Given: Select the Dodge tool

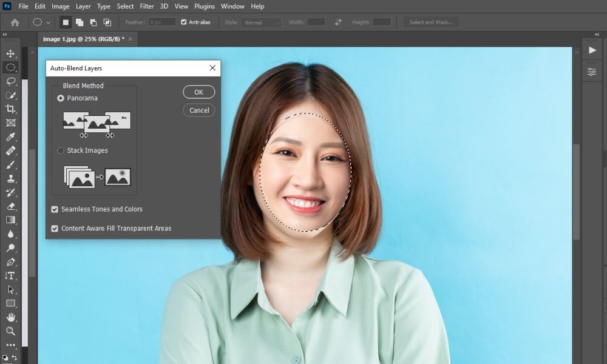Looking at the screenshot, I should [x=10, y=248].
